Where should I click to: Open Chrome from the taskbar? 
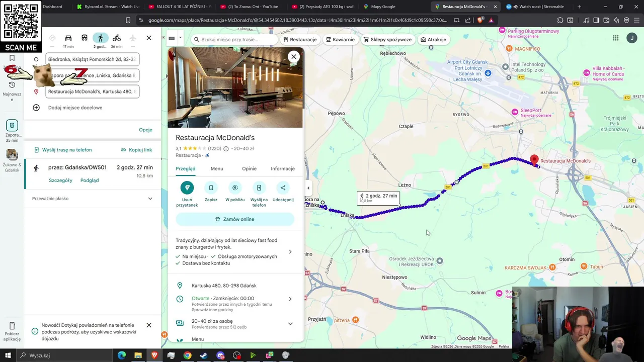[x=187, y=355]
